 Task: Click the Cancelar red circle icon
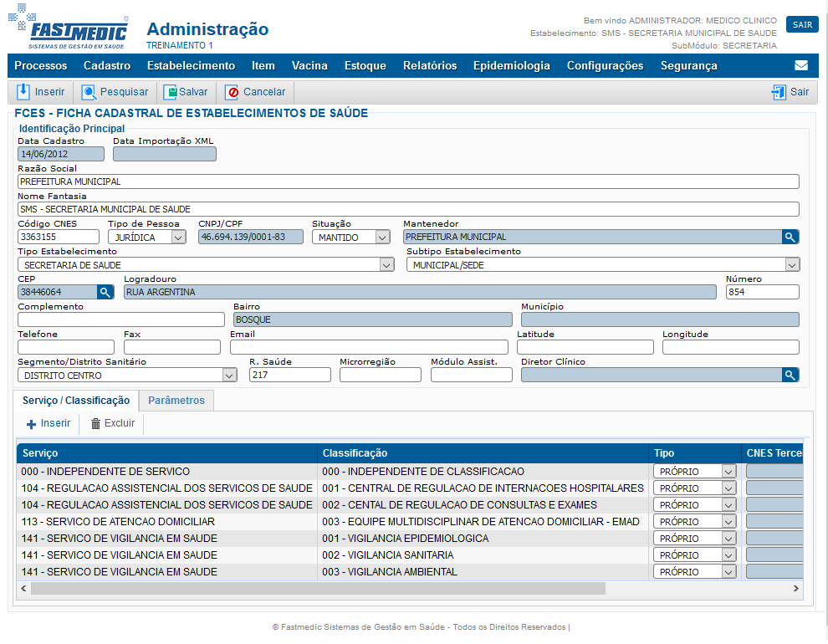click(x=233, y=92)
